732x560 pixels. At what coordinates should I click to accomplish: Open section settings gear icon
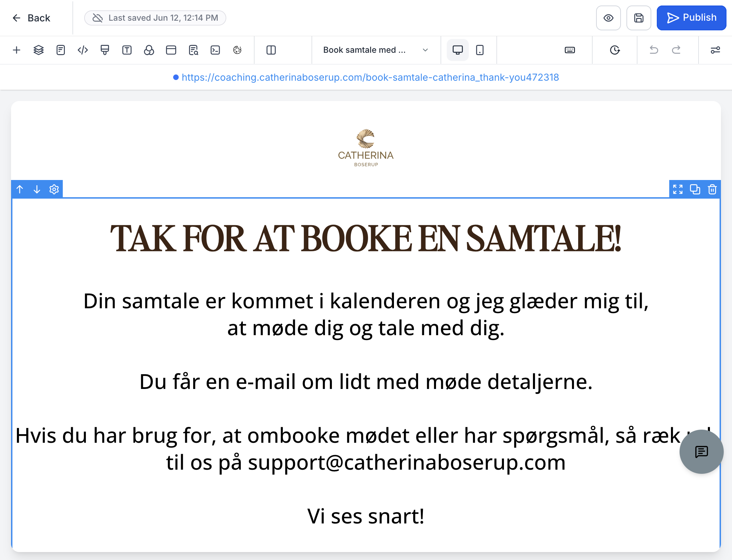[54, 189]
